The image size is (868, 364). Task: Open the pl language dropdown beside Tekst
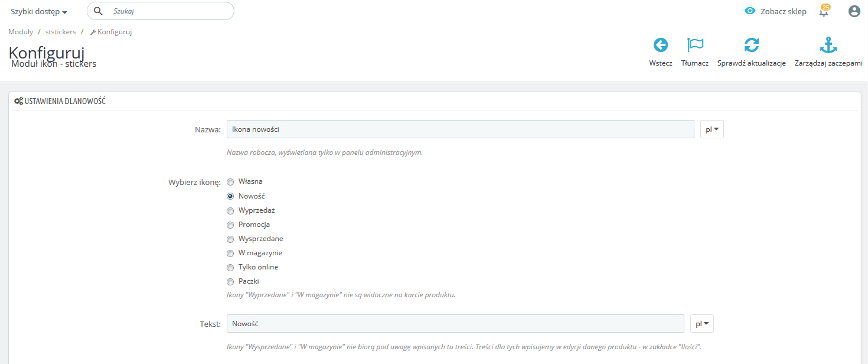pos(702,324)
